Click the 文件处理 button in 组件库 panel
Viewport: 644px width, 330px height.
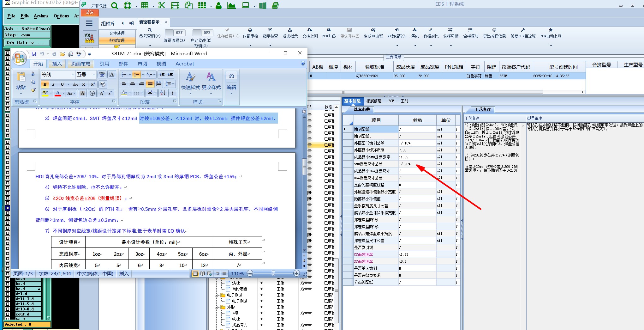click(x=117, y=33)
